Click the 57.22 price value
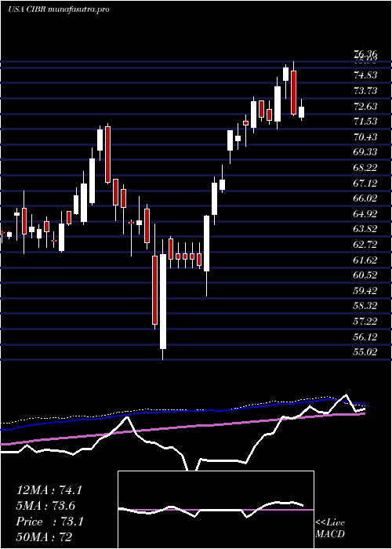 click(x=366, y=321)
